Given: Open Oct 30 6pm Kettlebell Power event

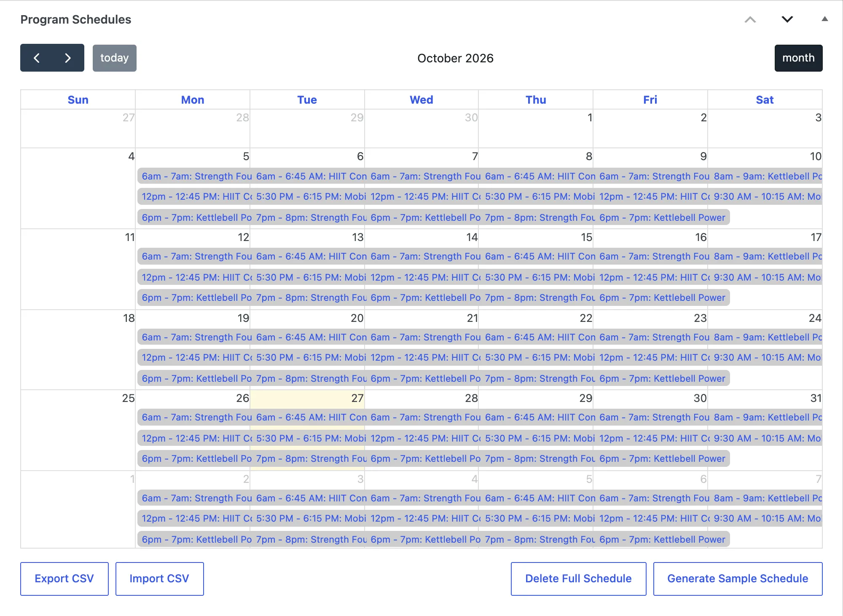Looking at the screenshot, I should point(663,458).
